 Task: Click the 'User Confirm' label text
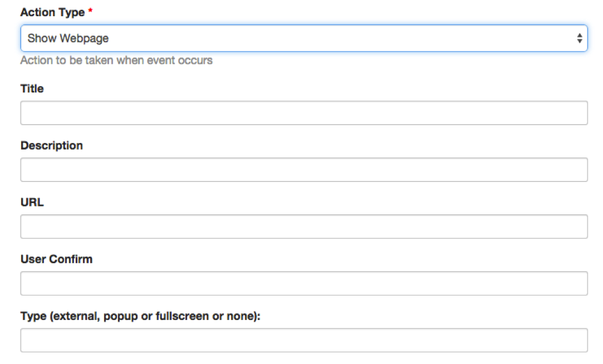(56, 259)
